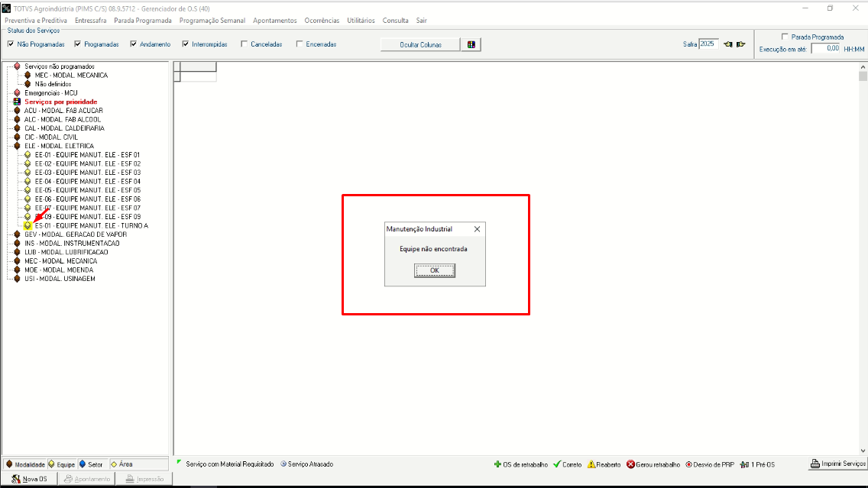Confirm the Equipe não encontrada dialog with OK
Screen dimensions: 868x488
(435, 270)
